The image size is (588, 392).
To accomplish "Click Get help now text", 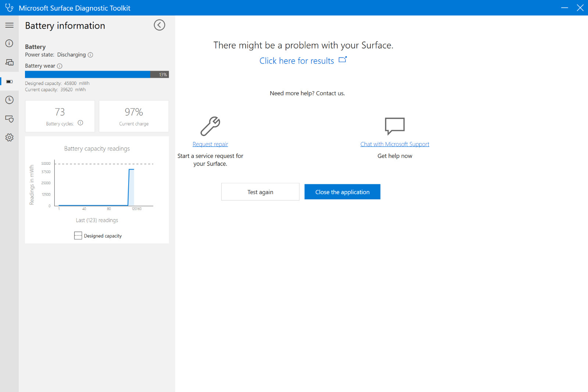I will tap(395, 156).
